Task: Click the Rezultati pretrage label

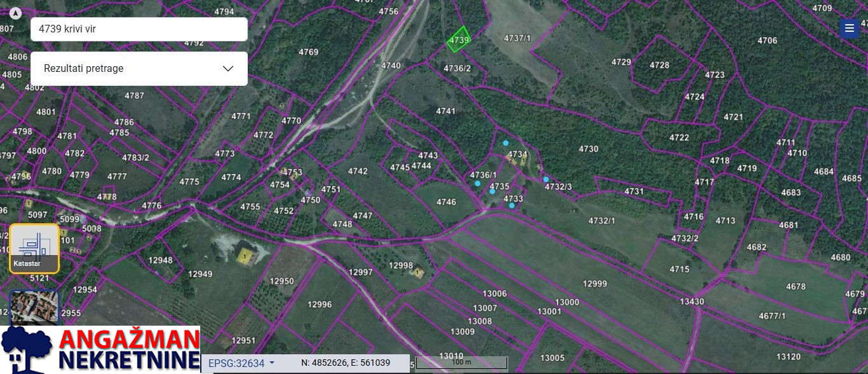Action: [x=84, y=69]
